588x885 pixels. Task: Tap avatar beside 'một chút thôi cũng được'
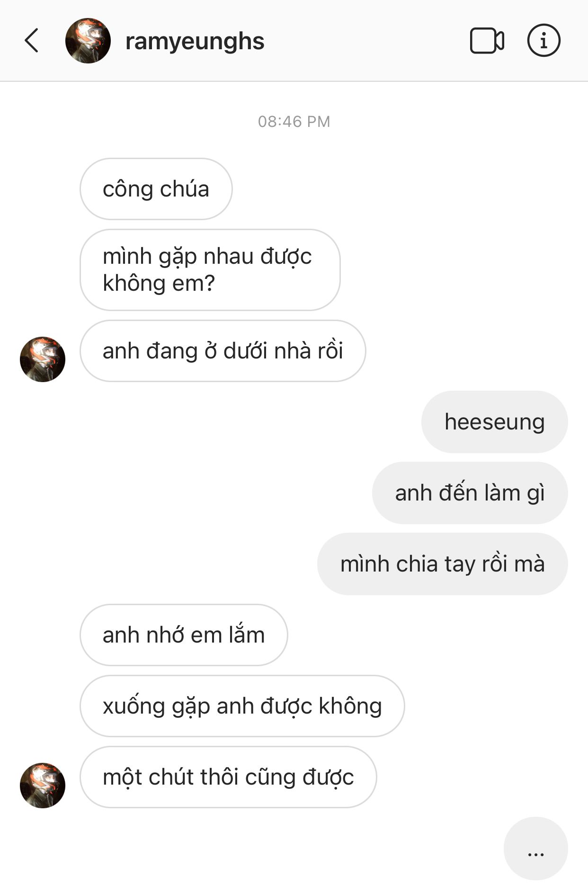coord(43,786)
